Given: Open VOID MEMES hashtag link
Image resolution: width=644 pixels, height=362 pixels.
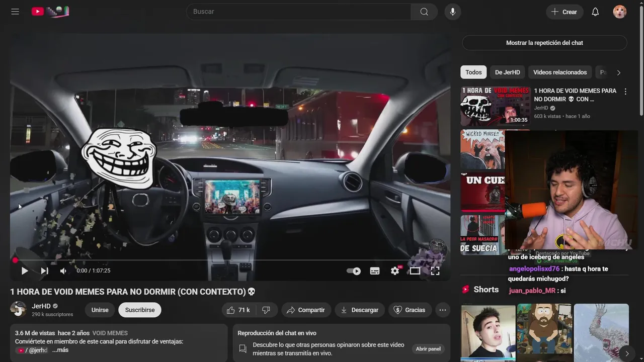Looking at the screenshot, I should pyautogui.click(x=110, y=333).
